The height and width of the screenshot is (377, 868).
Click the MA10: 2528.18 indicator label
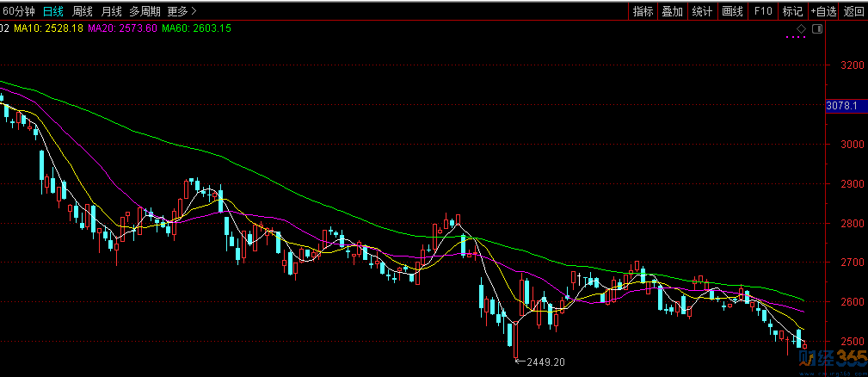(x=49, y=28)
